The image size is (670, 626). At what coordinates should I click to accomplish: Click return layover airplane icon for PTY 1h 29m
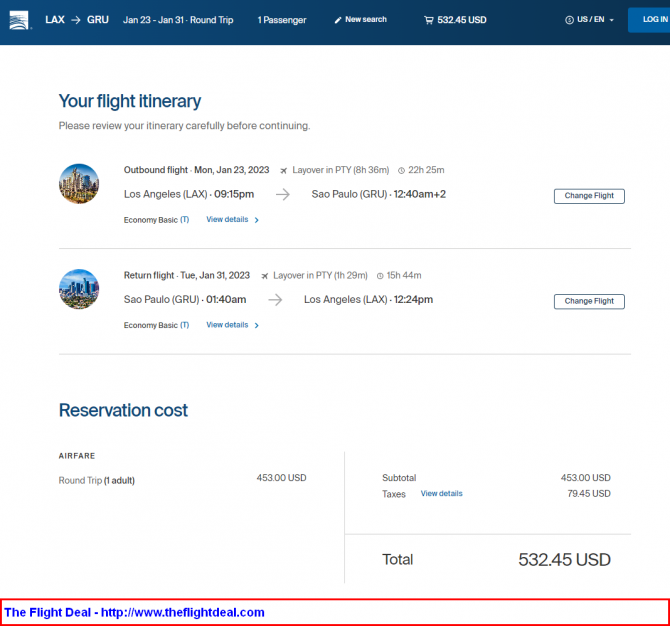point(264,276)
